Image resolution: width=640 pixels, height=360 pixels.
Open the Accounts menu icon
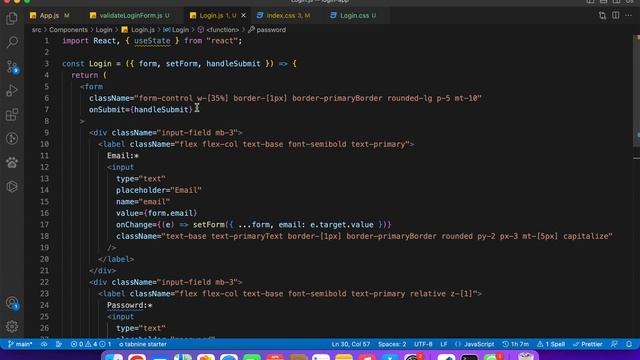click(12, 303)
